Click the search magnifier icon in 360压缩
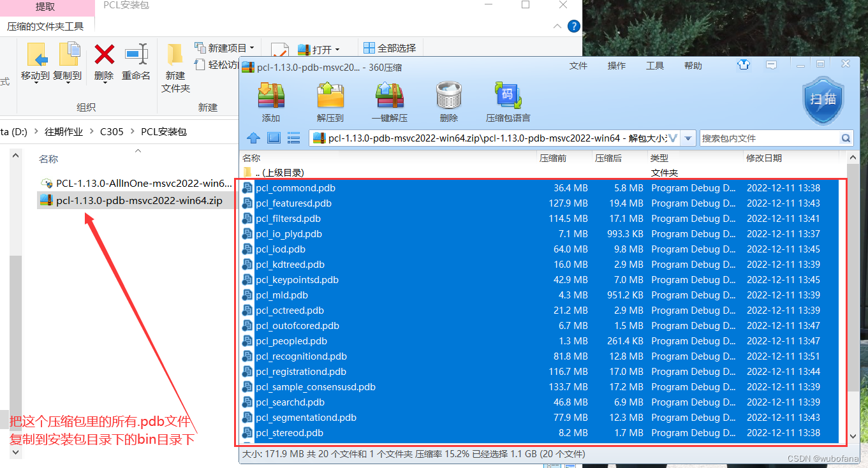Screen dimensions: 868x468 pos(846,138)
